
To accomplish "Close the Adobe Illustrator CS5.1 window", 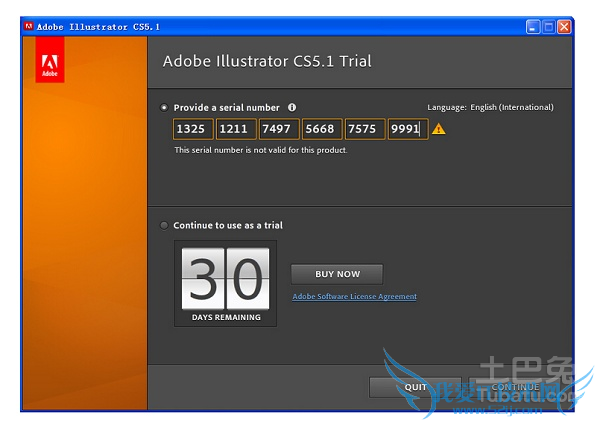I will [x=565, y=27].
